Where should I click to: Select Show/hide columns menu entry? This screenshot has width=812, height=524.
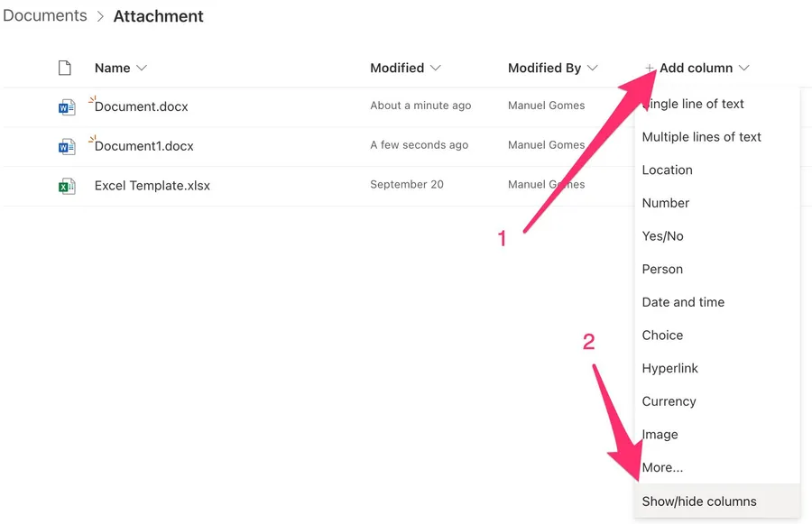point(699,501)
